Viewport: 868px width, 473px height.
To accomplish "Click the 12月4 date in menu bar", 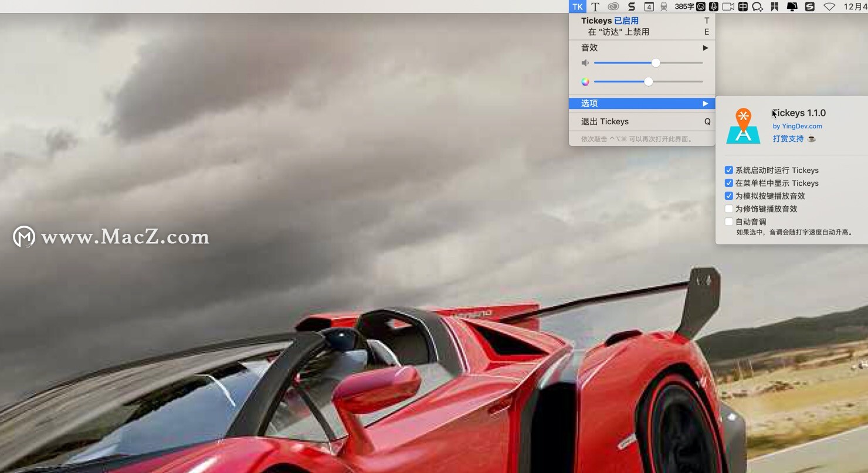I will [855, 6].
